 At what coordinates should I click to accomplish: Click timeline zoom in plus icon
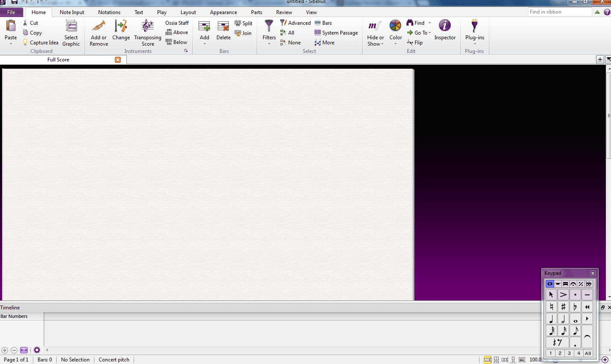coord(5,350)
